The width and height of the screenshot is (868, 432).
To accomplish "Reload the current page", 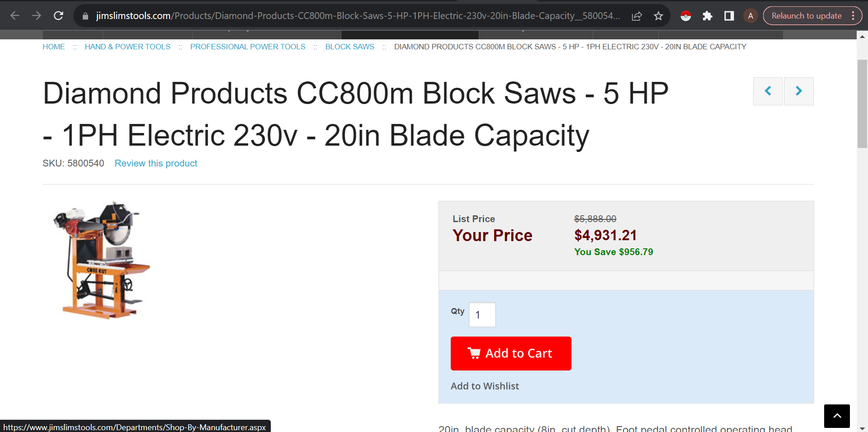I will [x=58, y=15].
